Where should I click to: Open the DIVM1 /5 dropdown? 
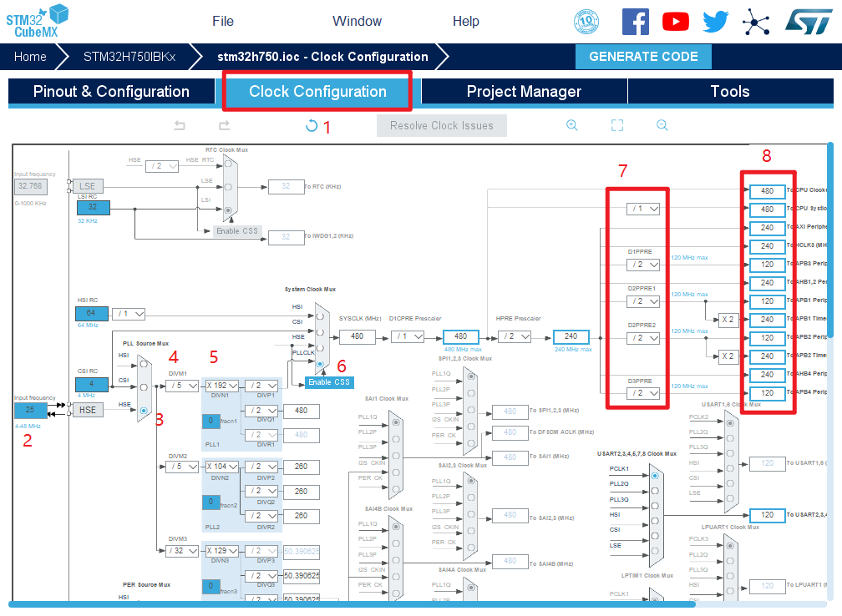[x=180, y=386]
